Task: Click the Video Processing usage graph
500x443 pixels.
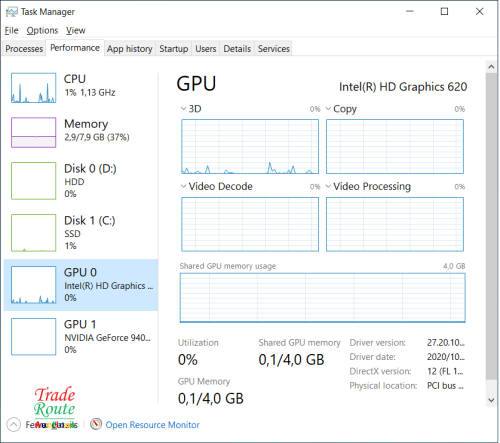Action: tap(395, 224)
